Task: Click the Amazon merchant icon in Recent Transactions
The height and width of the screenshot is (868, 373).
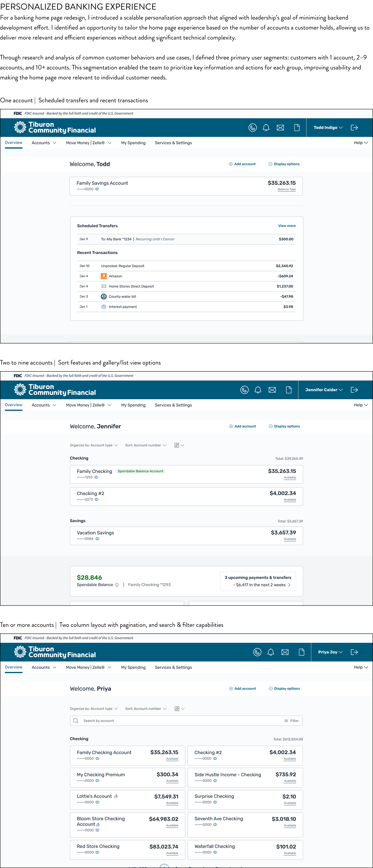Action: [x=104, y=276]
